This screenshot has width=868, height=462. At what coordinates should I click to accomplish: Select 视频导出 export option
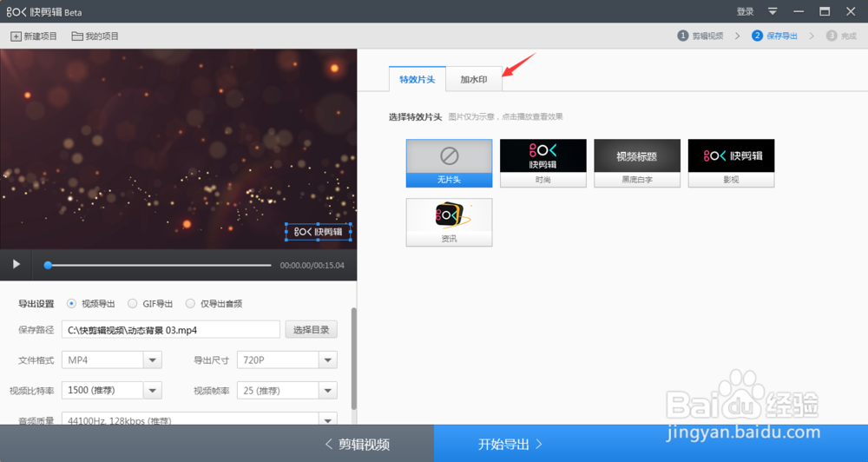click(91, 304)
